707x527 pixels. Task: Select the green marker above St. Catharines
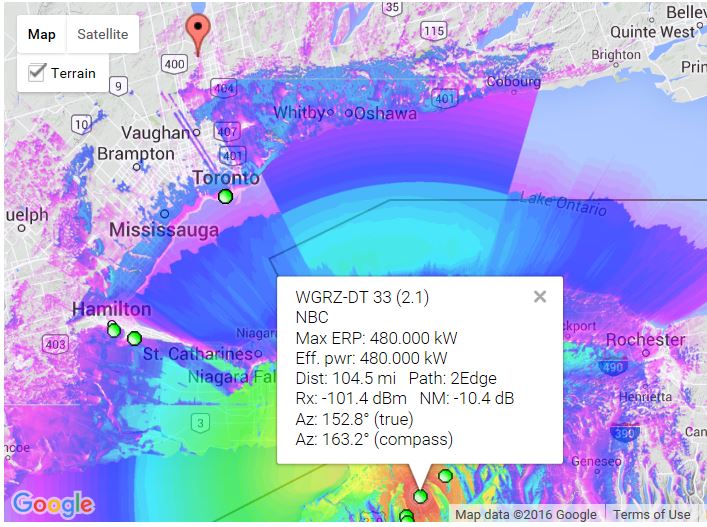(134, 338)
